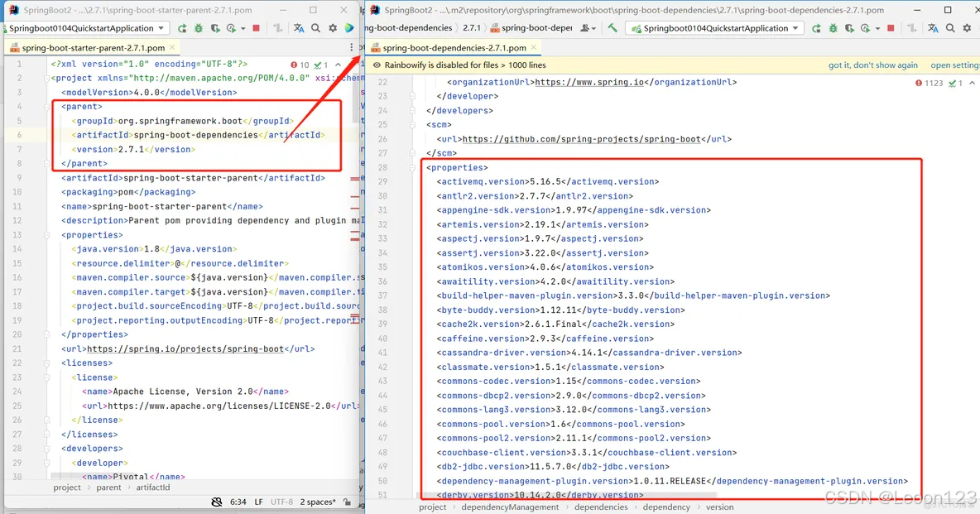The image size is (980, 514).
Task: Open Search Everywhere in right window
Action: [x=950, y=28]
